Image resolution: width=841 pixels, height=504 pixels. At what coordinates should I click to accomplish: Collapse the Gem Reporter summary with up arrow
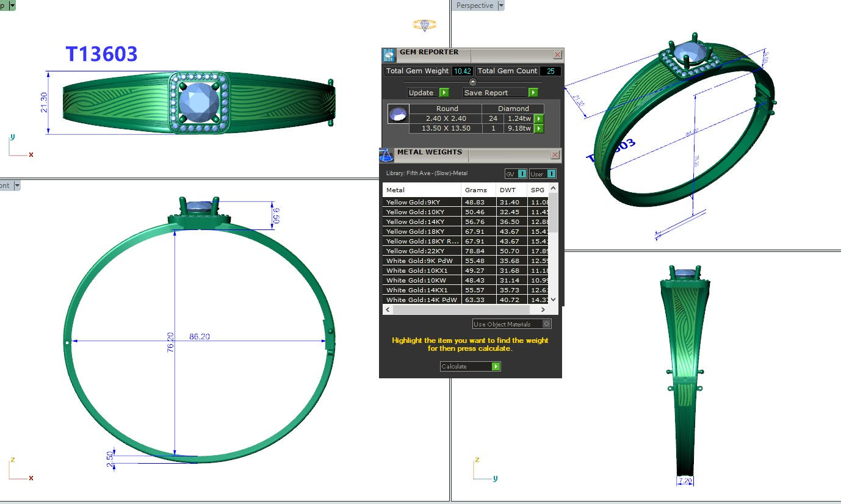pos(472,82)
